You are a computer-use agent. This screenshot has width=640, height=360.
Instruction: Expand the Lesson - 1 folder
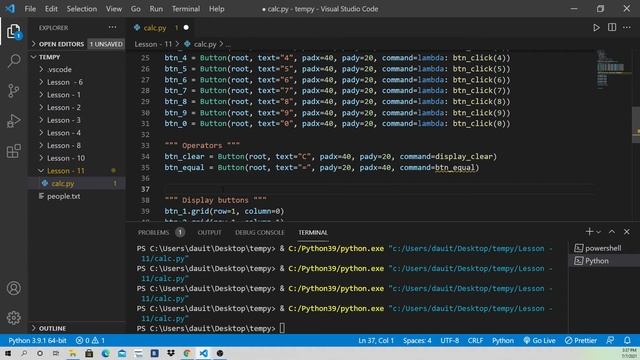[41, 95]
